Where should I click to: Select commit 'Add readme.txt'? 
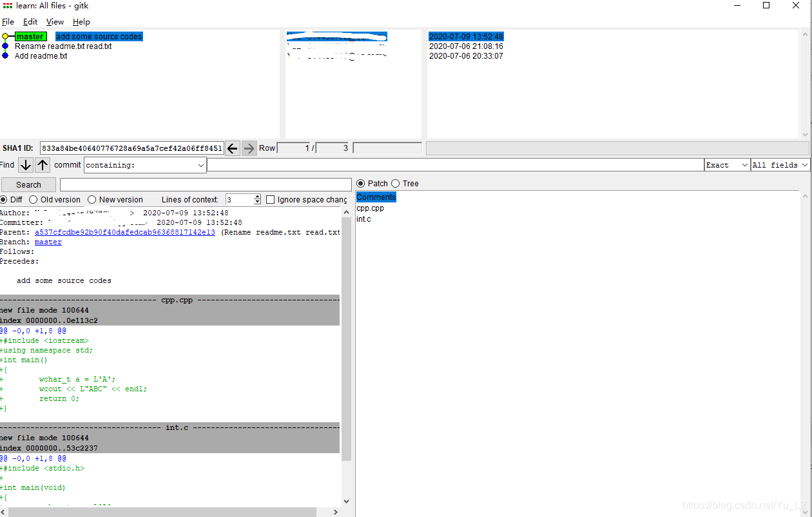tap(41, 56)
